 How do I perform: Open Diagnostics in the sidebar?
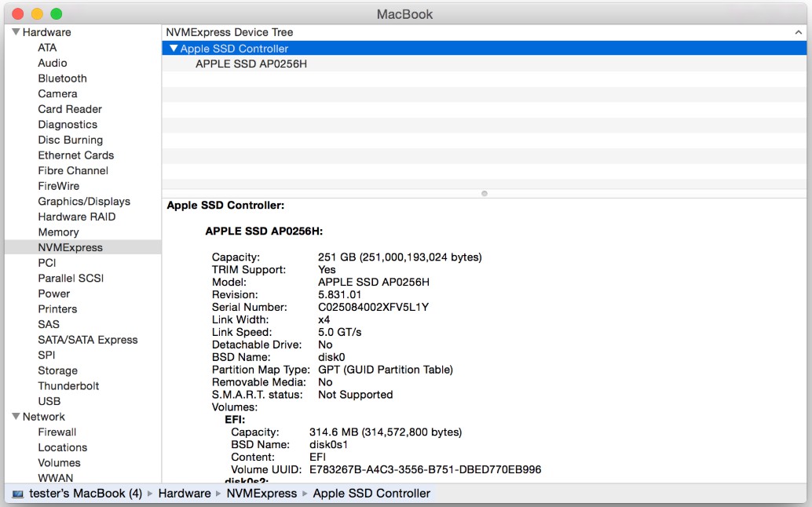(x=68, y=125)
